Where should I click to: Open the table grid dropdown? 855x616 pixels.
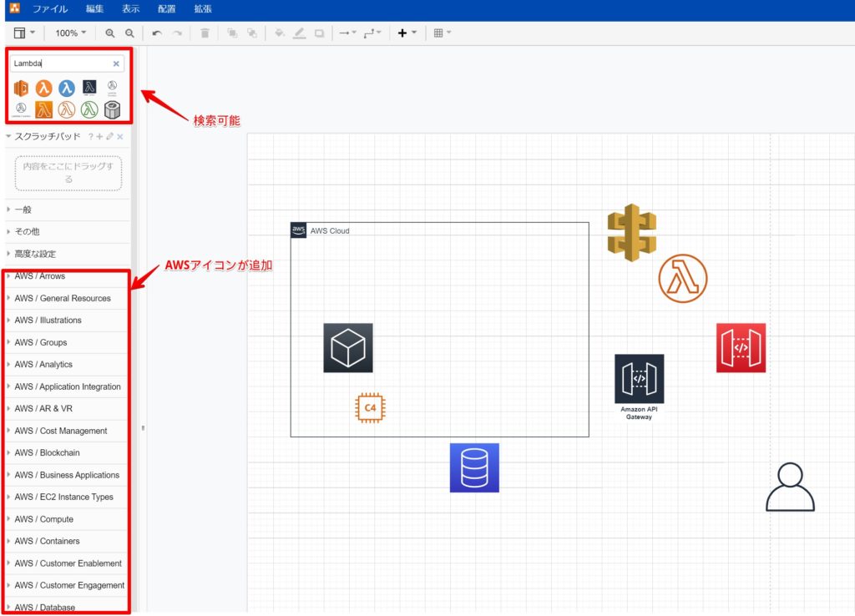point(443,33)
